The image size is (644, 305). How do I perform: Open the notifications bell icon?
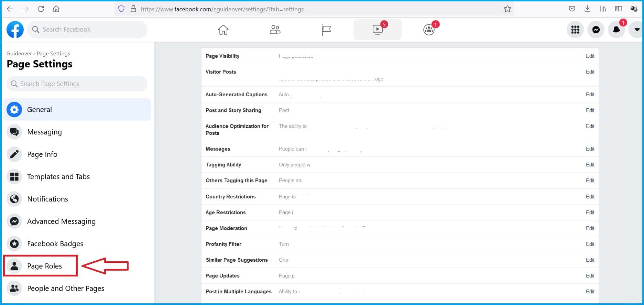coord(616,30)
